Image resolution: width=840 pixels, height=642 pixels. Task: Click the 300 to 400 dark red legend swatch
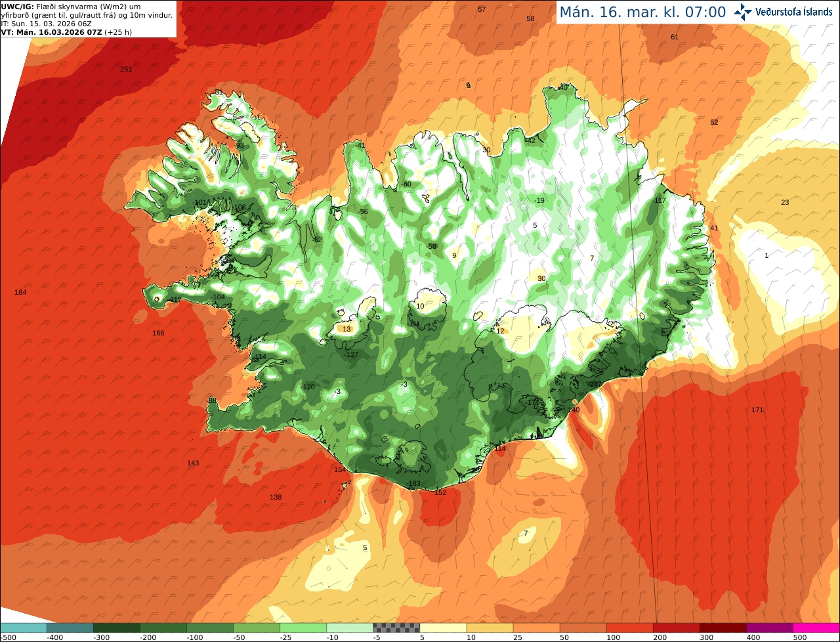[723, 628]
